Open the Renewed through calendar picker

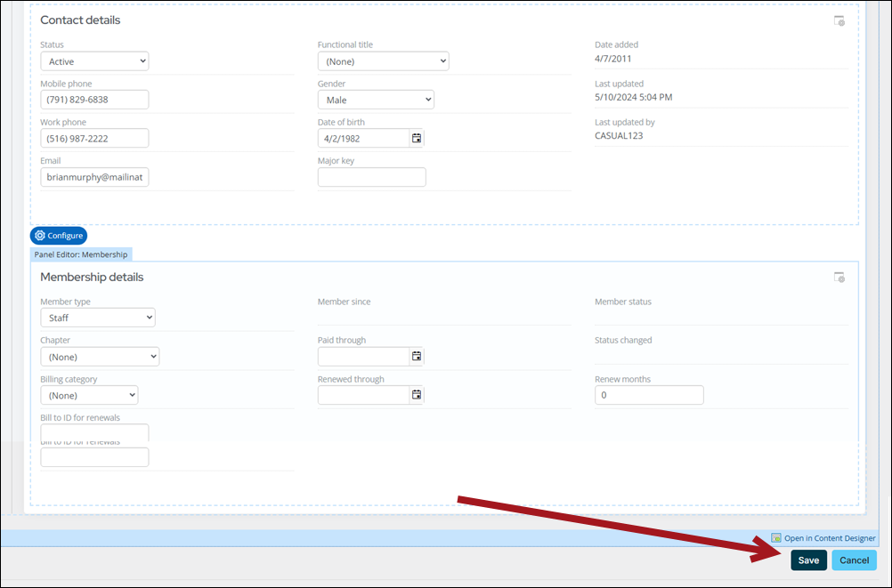[x=417, y=395]
